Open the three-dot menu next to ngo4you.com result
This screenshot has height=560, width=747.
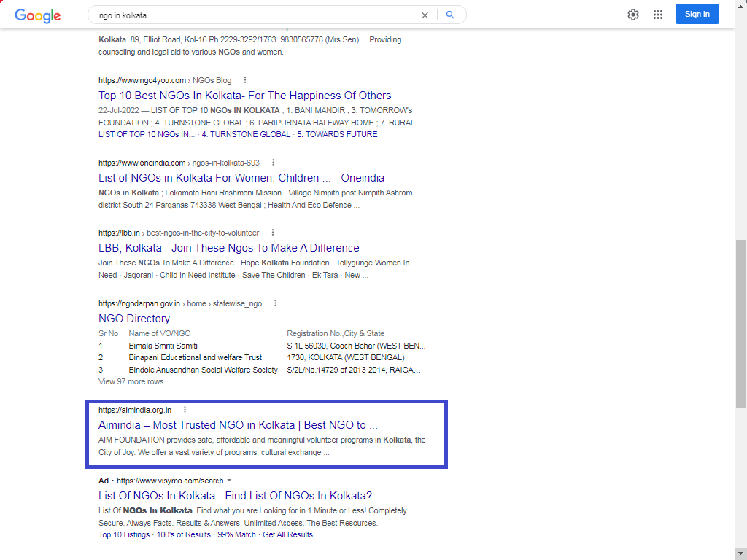(x=245, y=80)
